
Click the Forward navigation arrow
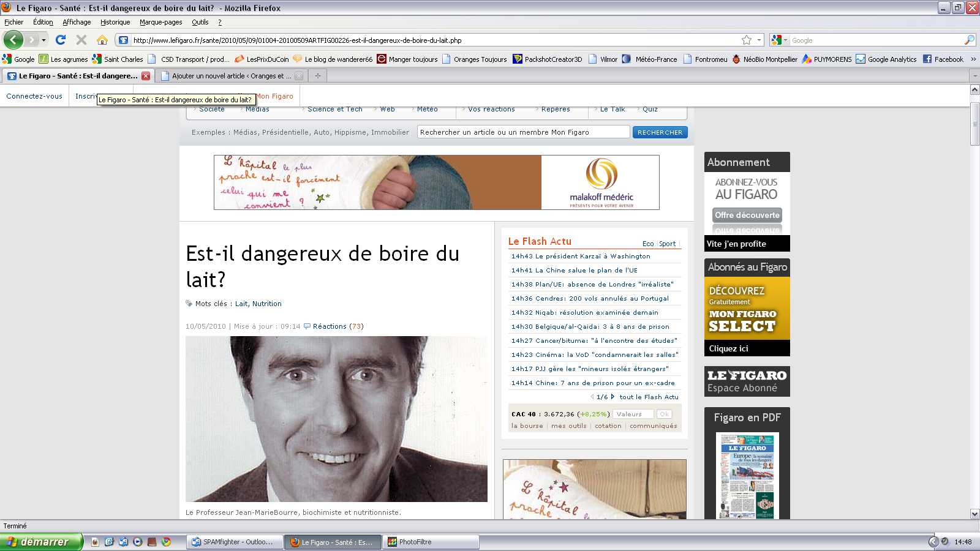click(x=31, y=40)
